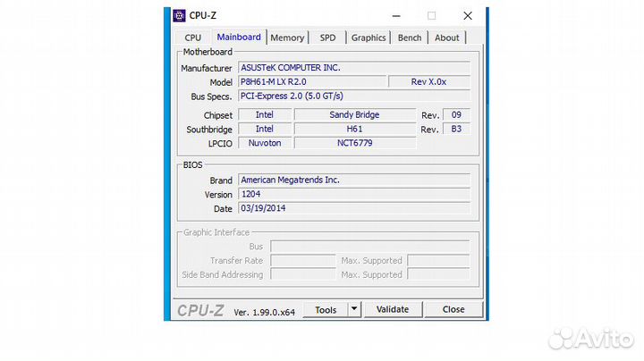Select the P8H61-M LX R2.0 model field
Image resolution: width=644 pixels, height=361 pixels.
(312, 81)
